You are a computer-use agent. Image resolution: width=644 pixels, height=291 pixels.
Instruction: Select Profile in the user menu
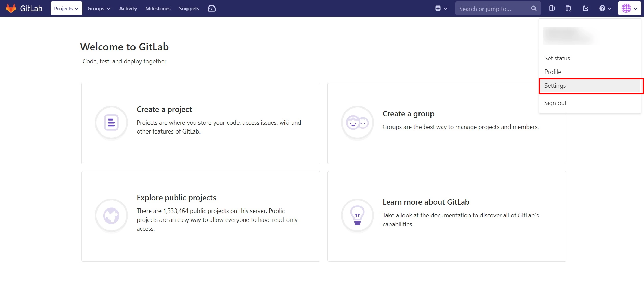pyautogui.click(x=590, y=72)
